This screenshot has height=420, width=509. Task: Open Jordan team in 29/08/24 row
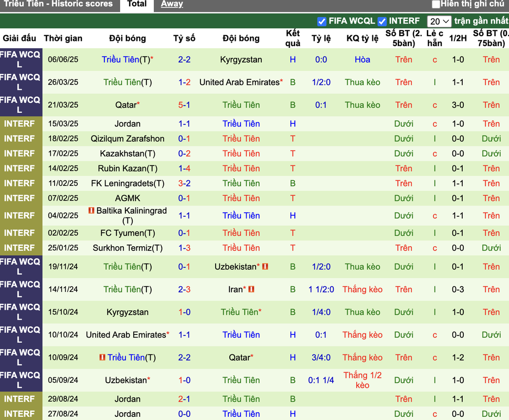(128, 399)
